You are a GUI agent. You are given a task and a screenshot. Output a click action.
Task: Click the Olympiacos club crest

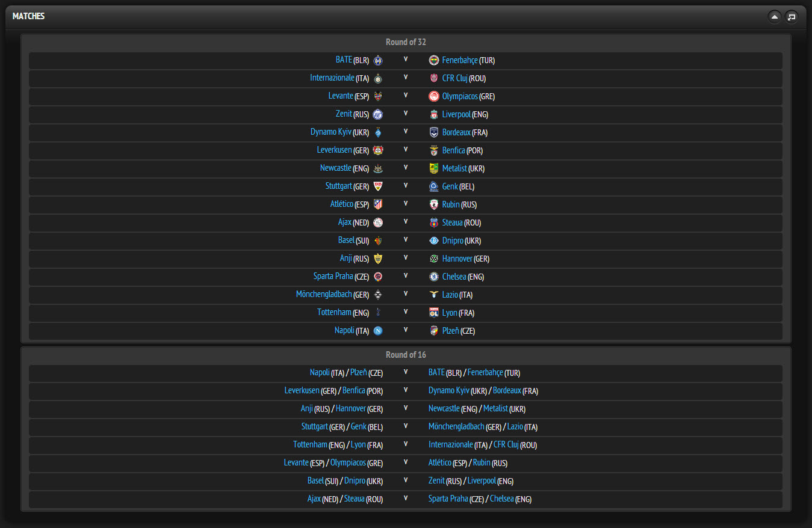(434, 96)
